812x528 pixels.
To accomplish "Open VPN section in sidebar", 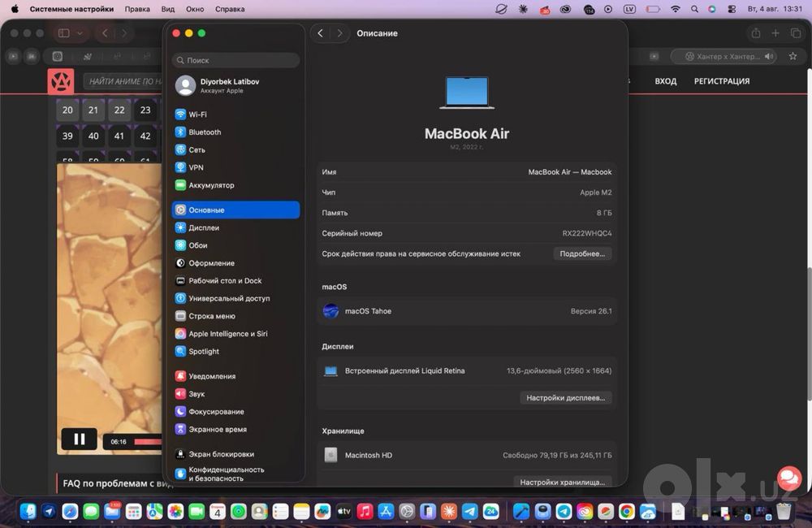I will tap(235, 167).
